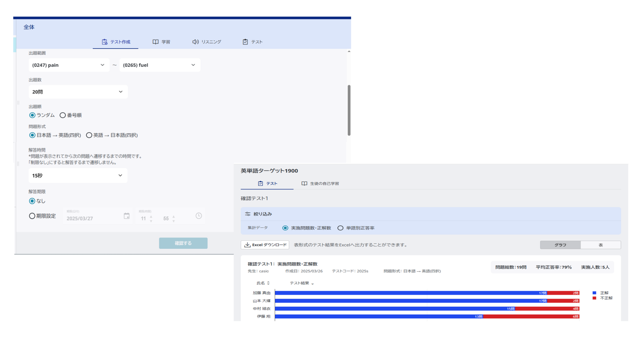This screenshot has width=644, height=345.
Task: Click the book icon beside 学習
Action: pos(156,41)
